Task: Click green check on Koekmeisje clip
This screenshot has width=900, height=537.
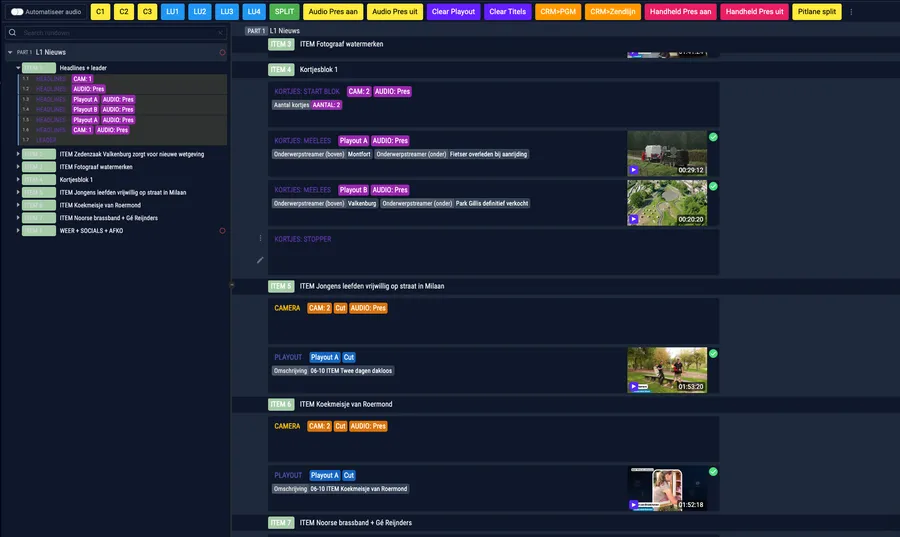Action: pyautogui.click(x=713, y=472)
